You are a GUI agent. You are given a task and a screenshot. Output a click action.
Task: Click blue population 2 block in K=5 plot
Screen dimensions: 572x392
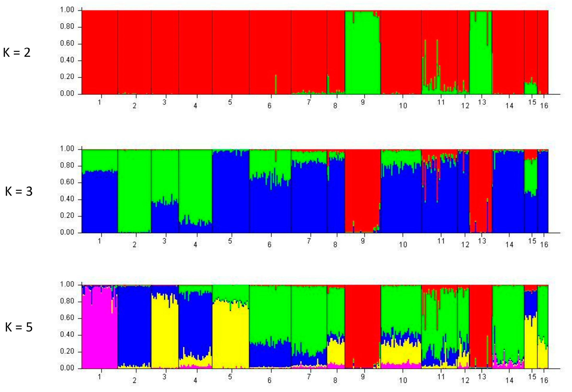pyautogui.click(x=134, y=325)
